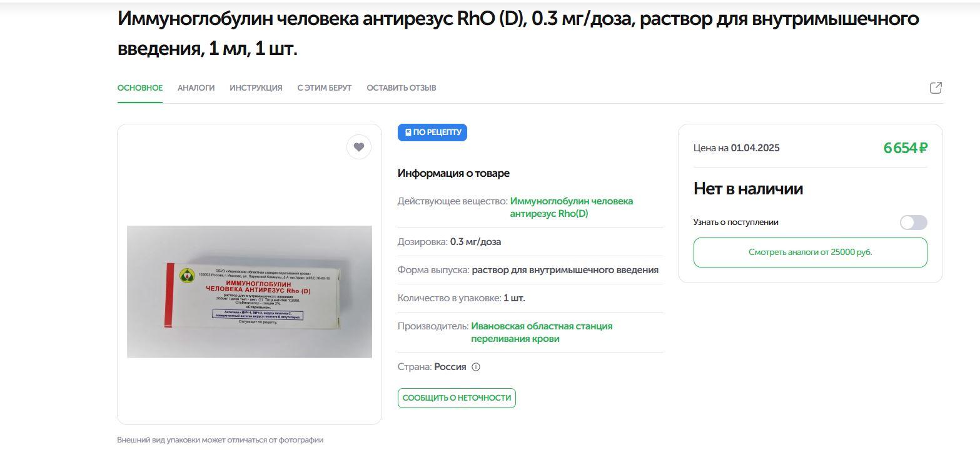Click the country info icon next to Россия

click(476, 367)
